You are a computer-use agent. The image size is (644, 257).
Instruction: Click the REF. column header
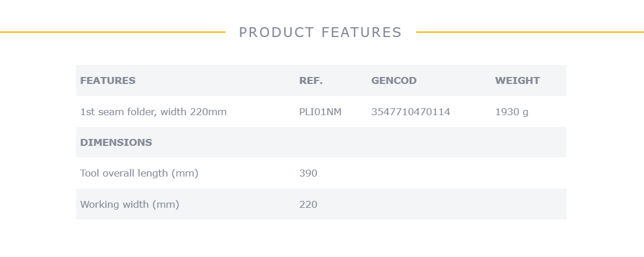pos(311,80)
